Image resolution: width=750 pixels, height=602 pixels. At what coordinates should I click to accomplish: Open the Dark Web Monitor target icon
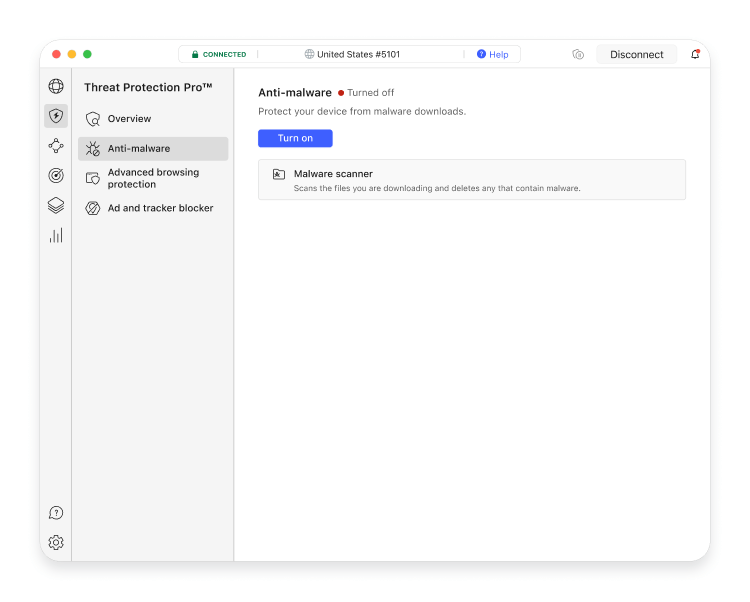[56, 175]
